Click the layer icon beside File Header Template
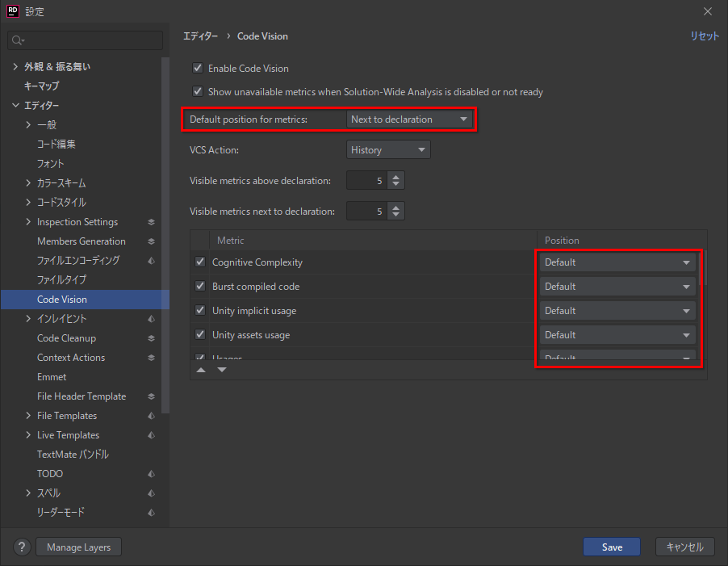The height and width of the screenshot is (566, 728). (152, 396)
